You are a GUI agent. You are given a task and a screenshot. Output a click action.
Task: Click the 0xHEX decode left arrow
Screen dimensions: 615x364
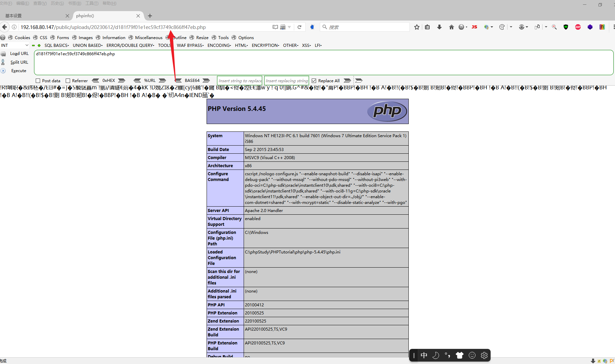click(96, 81)
